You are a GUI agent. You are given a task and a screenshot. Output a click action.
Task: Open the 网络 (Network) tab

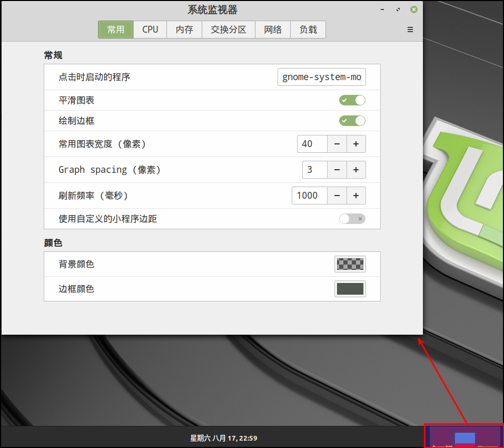pos(273,30)
